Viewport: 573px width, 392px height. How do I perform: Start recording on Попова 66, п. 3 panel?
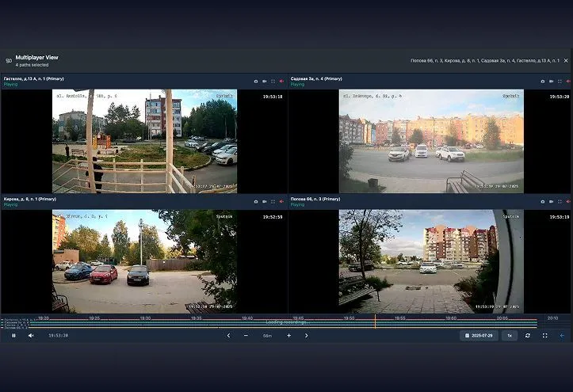click(552, 201)
